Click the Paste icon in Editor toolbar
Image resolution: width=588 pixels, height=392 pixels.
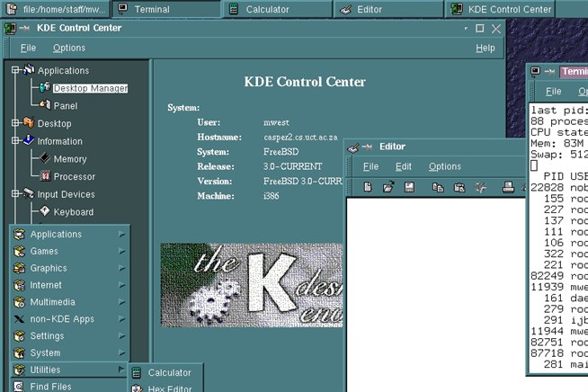click(459, 187)
